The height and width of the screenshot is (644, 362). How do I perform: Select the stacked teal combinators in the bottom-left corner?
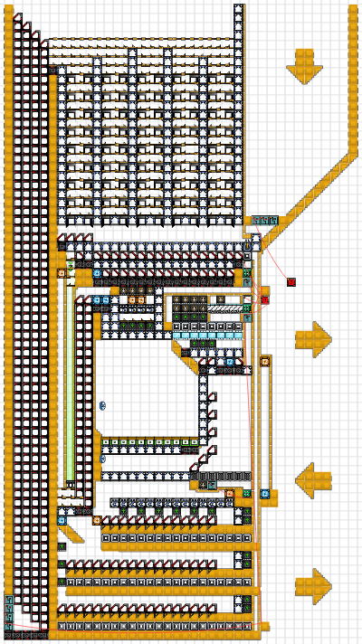click(9, 612)
